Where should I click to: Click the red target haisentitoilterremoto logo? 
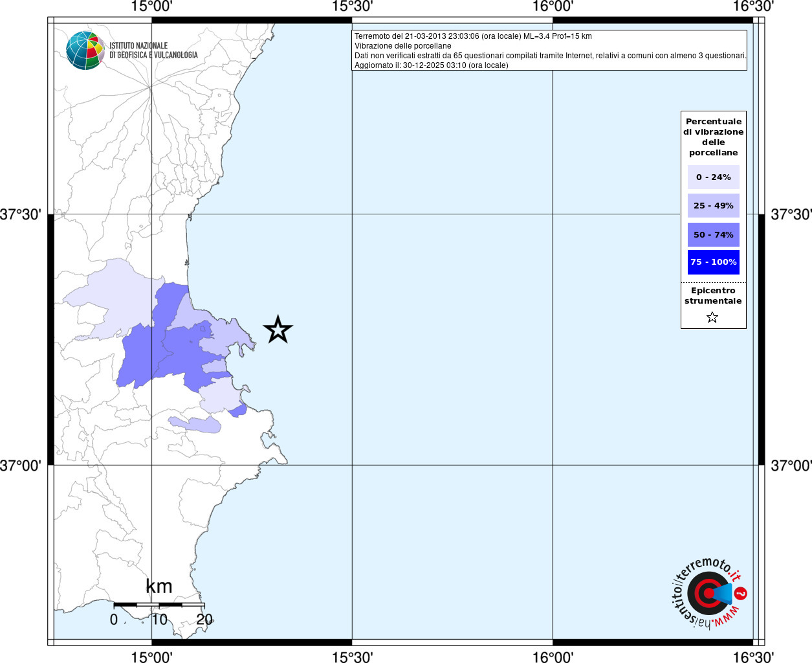click(708, 593)
